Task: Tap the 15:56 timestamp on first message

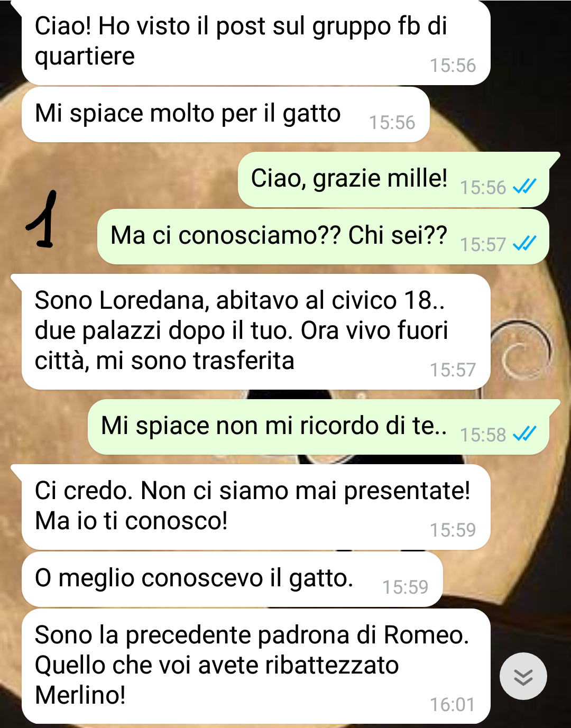Action: click(453, 65)
